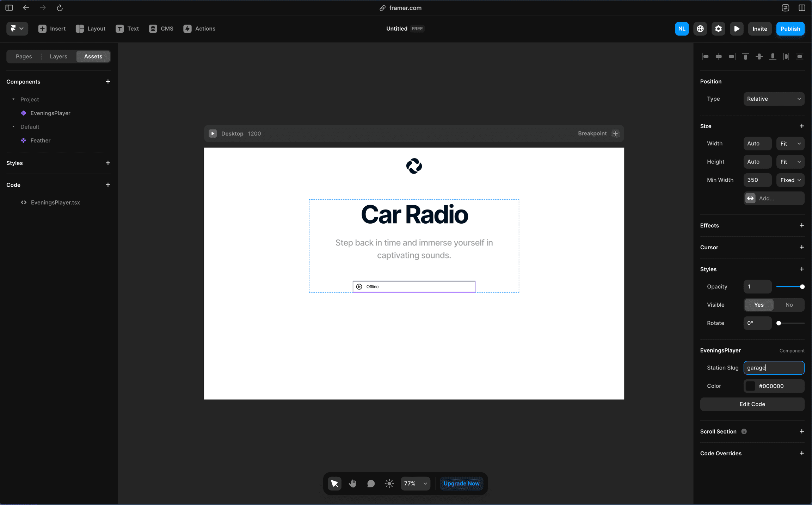Align right edges icon
Viewport: 812px width, 505px height.
pos(732,56)
